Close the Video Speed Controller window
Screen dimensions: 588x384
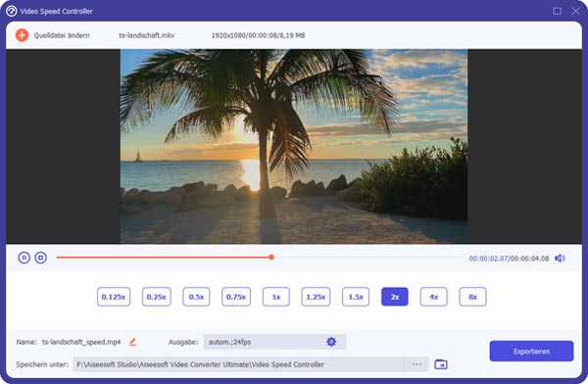[575, 11]
